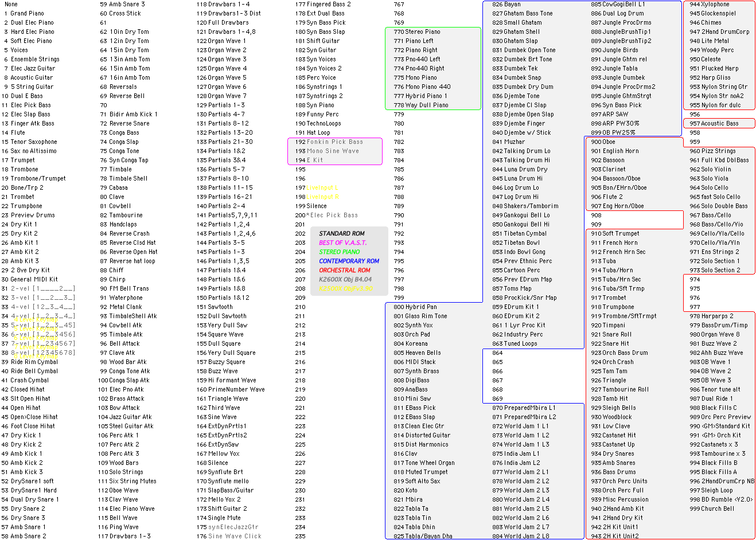Select 957 Acoustic Bass

[714, 123]
